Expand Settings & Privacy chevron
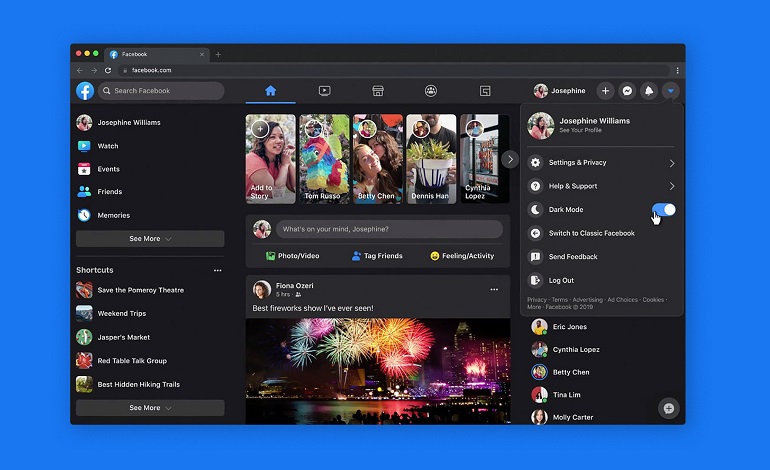The width and height of the screenshot is (770, 470). (x=672, y=163)
